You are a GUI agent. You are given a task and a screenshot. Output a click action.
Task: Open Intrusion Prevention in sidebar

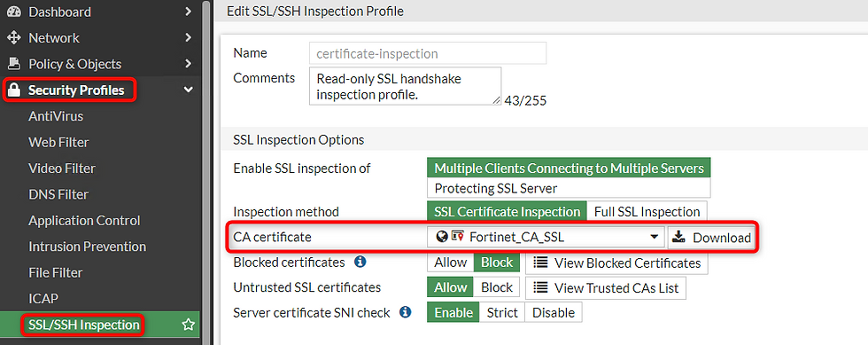click(88, 247)
